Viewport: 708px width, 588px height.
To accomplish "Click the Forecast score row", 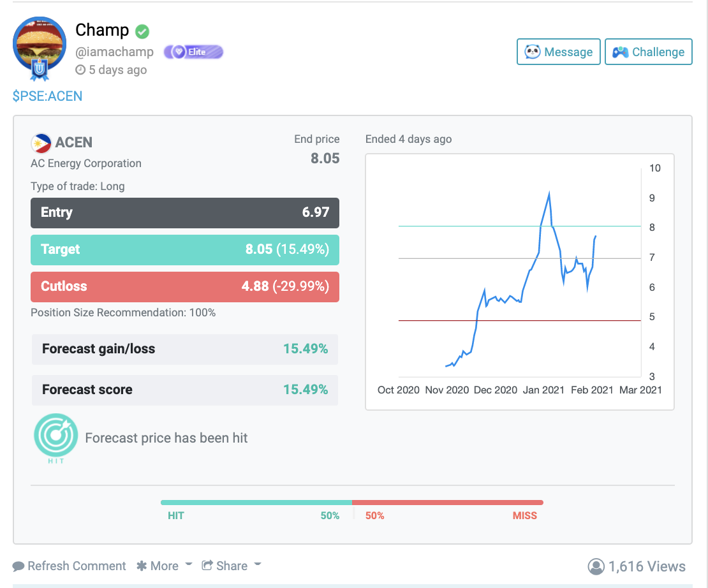I will tap(185, 390).
